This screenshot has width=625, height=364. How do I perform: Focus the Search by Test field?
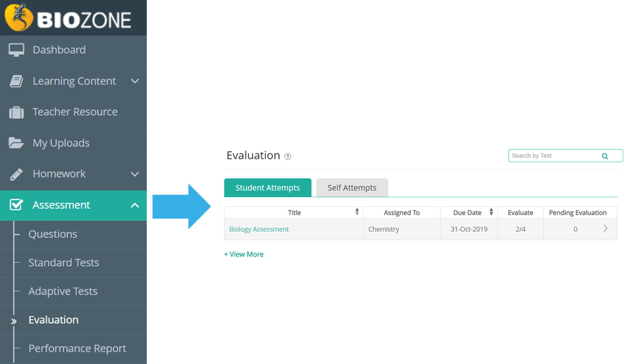[x=565, y=156]
